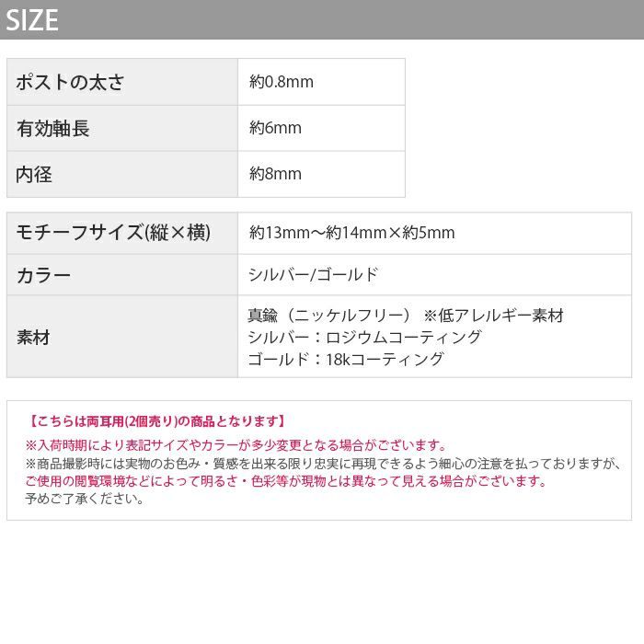This screenshot has width=644, height=644.
Task: Click the 約8mm inner diameter value
Action: [276, 174]
